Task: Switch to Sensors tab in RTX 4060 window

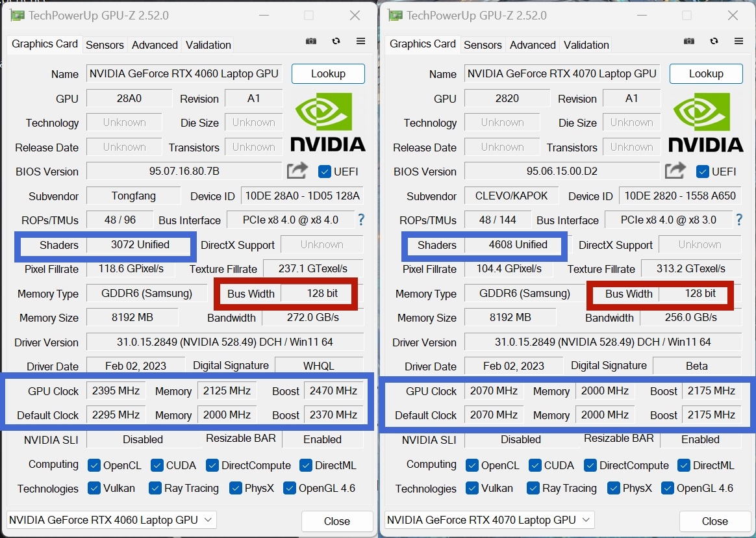Action: pos(105,45)
